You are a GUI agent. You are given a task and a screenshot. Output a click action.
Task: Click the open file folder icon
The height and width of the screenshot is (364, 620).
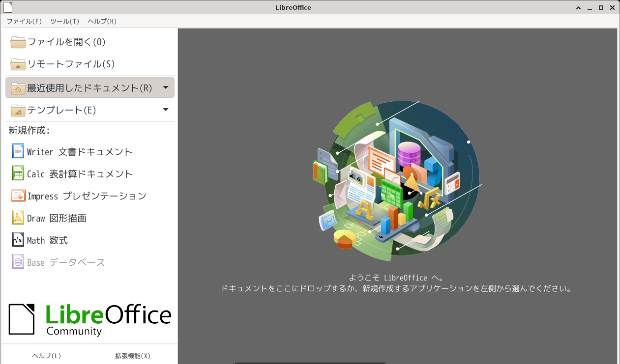18,42
